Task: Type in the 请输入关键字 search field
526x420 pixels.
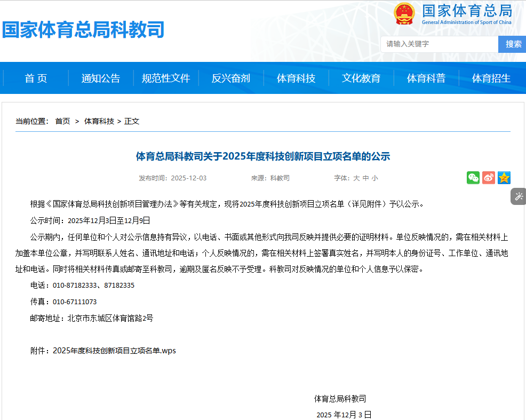Action: tap(439, 44)
